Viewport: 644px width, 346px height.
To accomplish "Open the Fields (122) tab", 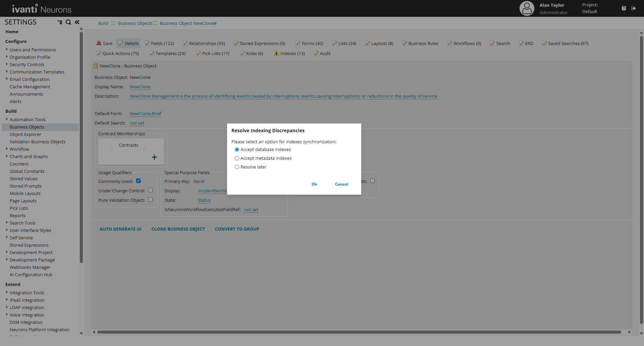I will pos(160,43).
